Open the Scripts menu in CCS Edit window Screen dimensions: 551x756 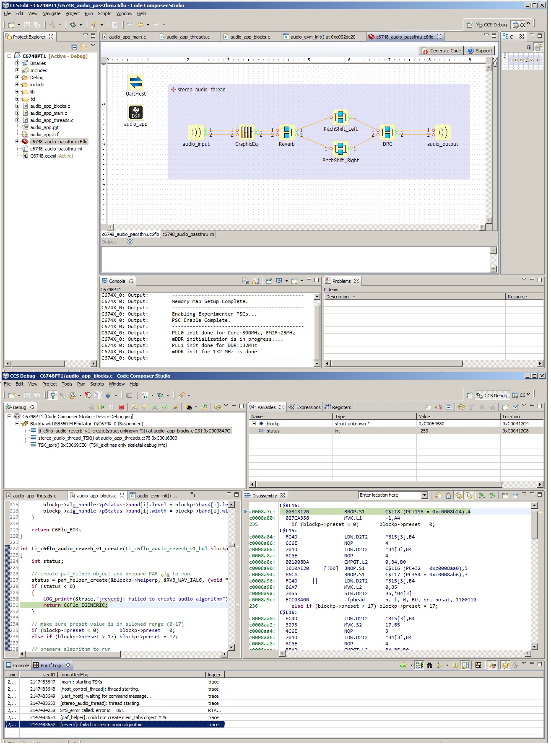click(x=104, y=13)
